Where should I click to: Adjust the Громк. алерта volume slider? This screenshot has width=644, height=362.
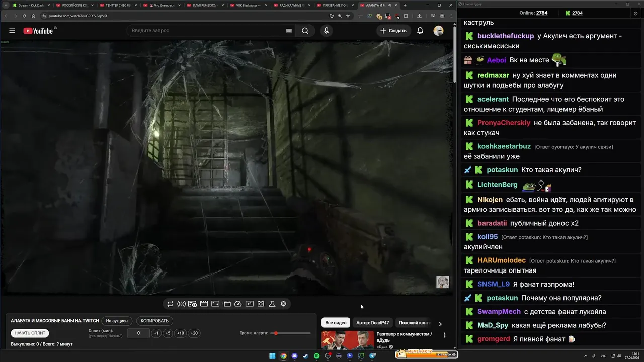click(291, 333)
